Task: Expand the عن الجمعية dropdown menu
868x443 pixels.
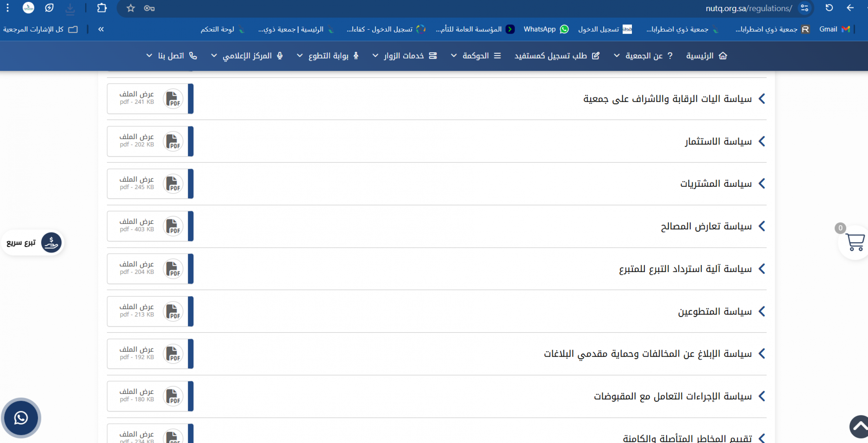Action: click(643, 56)
